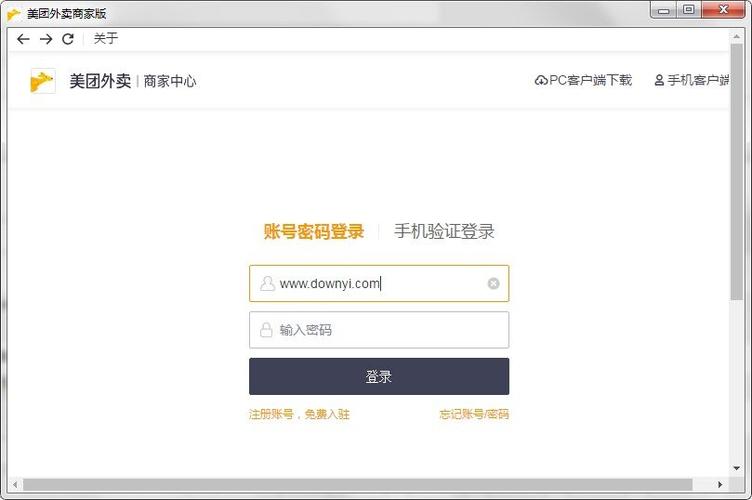Switch to the 账号密码登录 tab
Viewport: 752px width, 500px height.
(x=314, y=232)
